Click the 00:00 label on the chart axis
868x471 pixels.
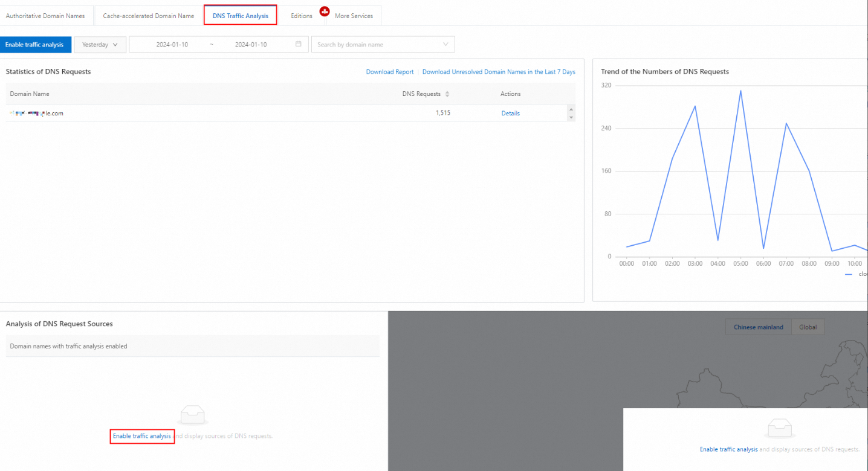pyautogui.click(x=627, y=264)
